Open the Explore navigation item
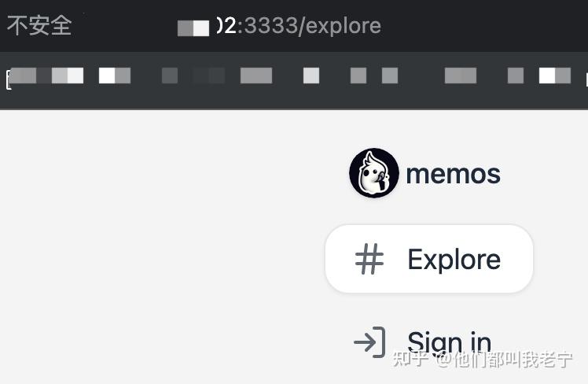 click(x=429, y=259)
